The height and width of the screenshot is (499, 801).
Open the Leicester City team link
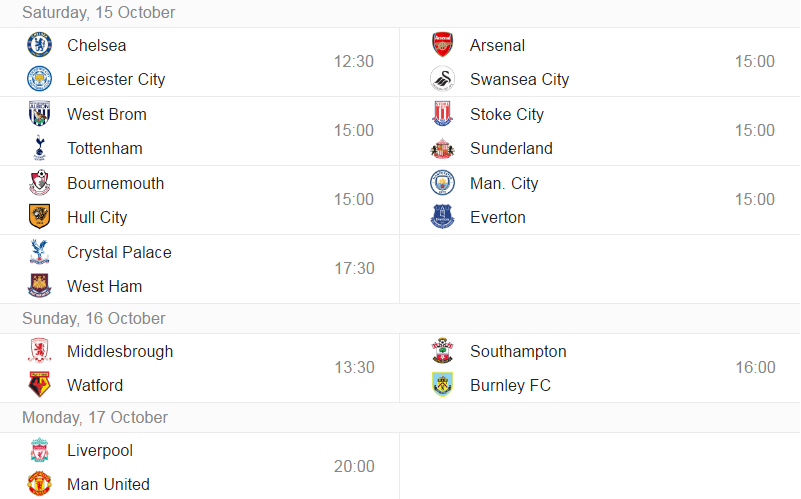[116, 79]
